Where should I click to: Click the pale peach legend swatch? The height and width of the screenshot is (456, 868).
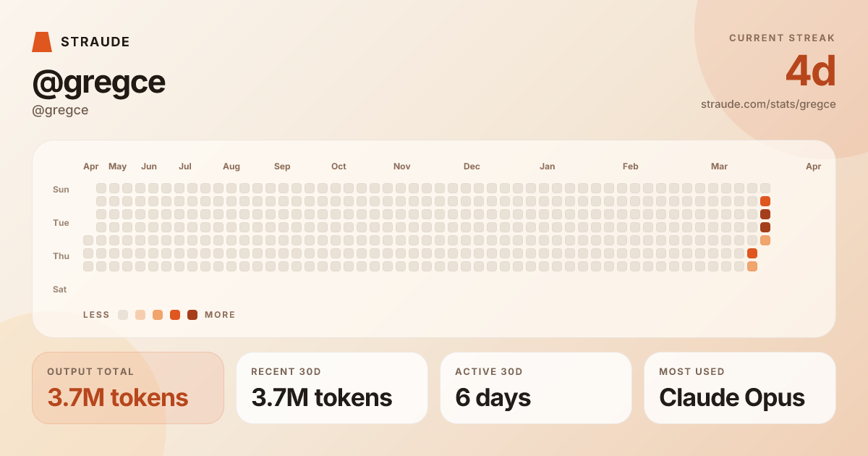[x=140, y=315]
